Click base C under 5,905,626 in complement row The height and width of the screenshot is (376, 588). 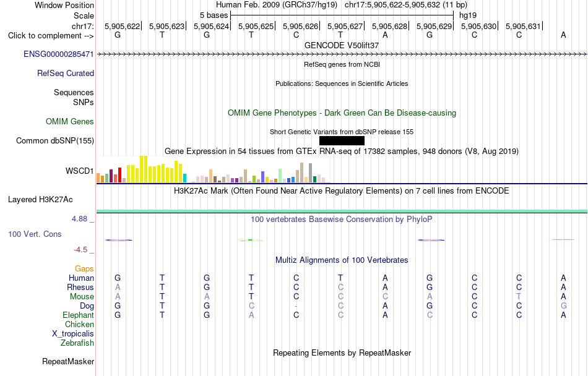coord(296,35)
